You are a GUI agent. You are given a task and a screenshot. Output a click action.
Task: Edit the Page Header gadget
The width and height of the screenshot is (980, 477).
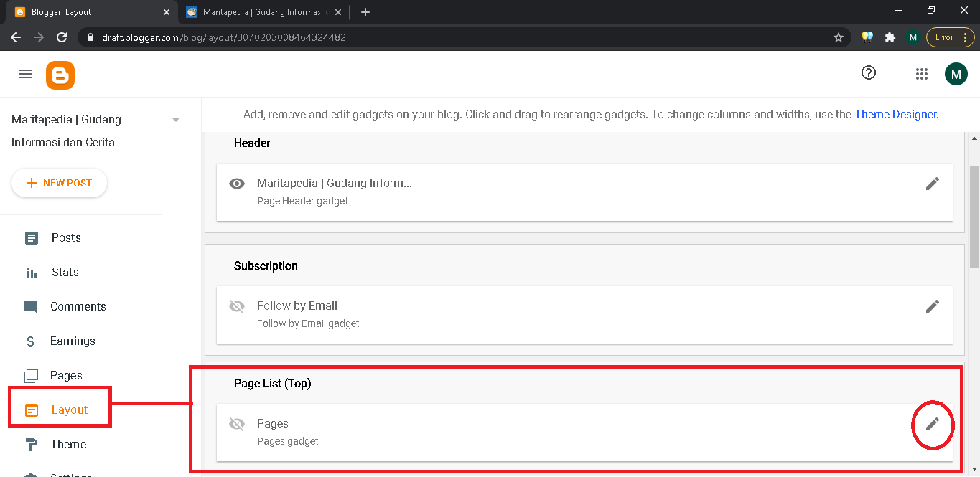932,184
